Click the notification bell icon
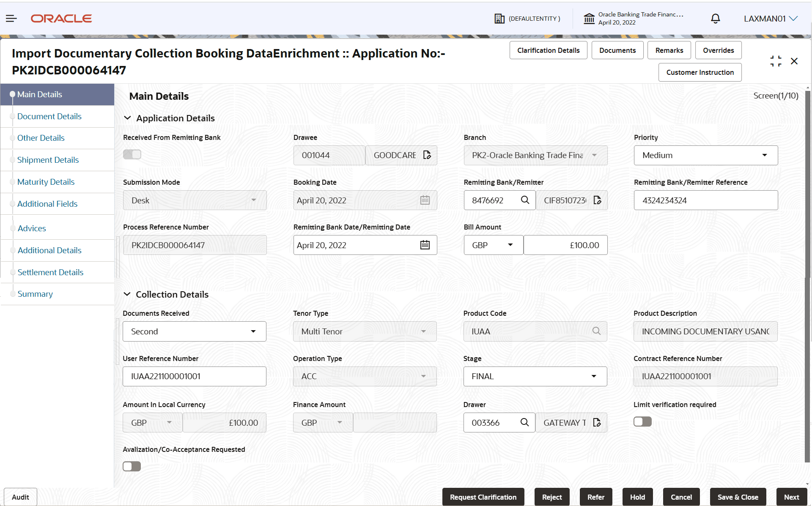The width and height of the screenshot is (812, 506). click(715, 19)
